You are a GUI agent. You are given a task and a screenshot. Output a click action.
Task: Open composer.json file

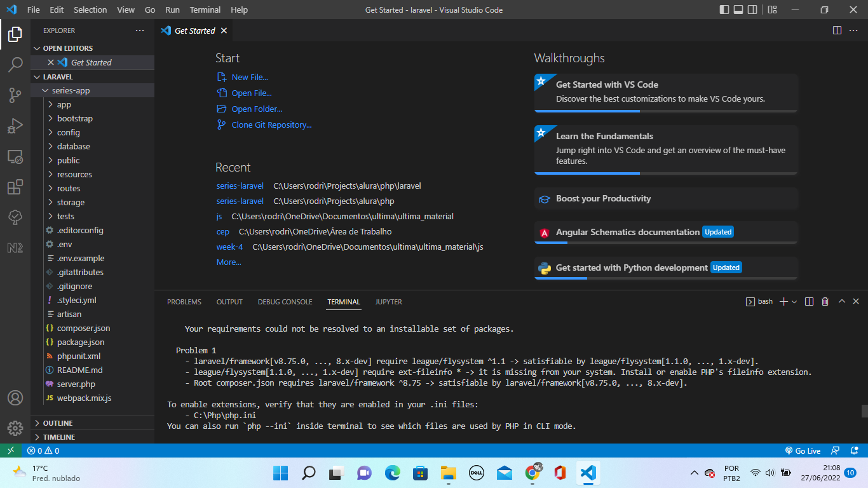point(92,328)
